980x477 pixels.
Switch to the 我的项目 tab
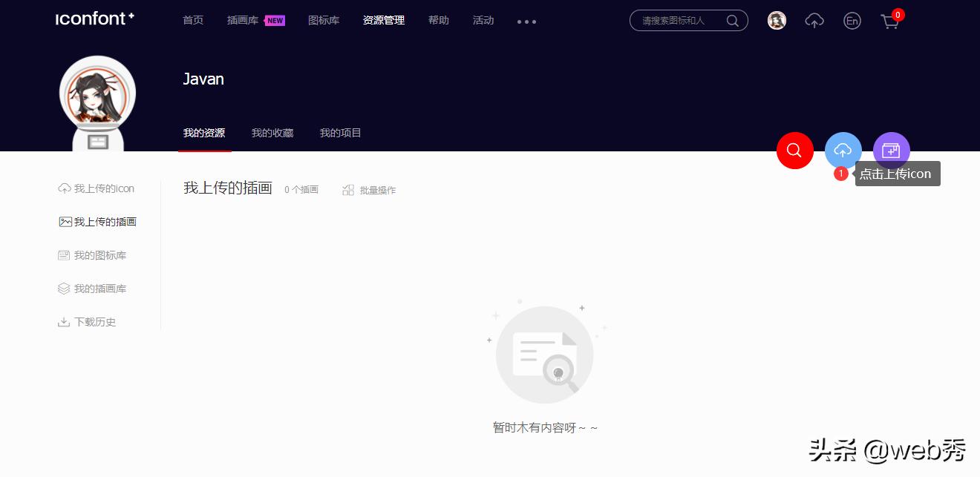(x=341, y=134)
